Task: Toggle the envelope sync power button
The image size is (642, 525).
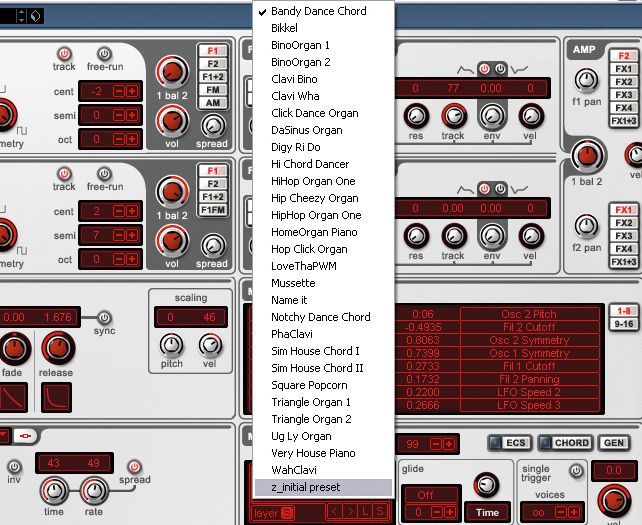Action: (x=104, y=317)
